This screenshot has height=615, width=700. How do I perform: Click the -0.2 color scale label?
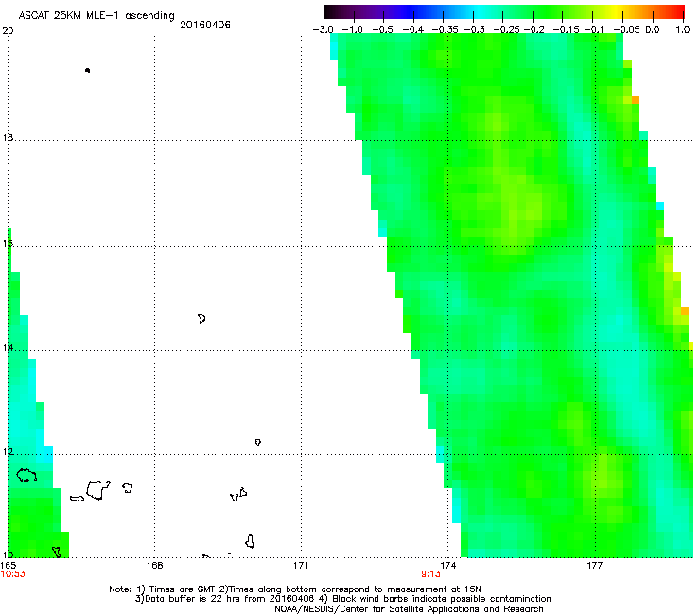tap(534, 30)
